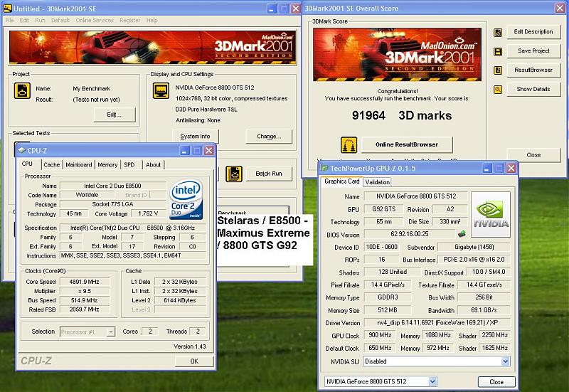Click the Close button at GPU-Z bottom
This screenshot has width=569, height=392.
496,382
